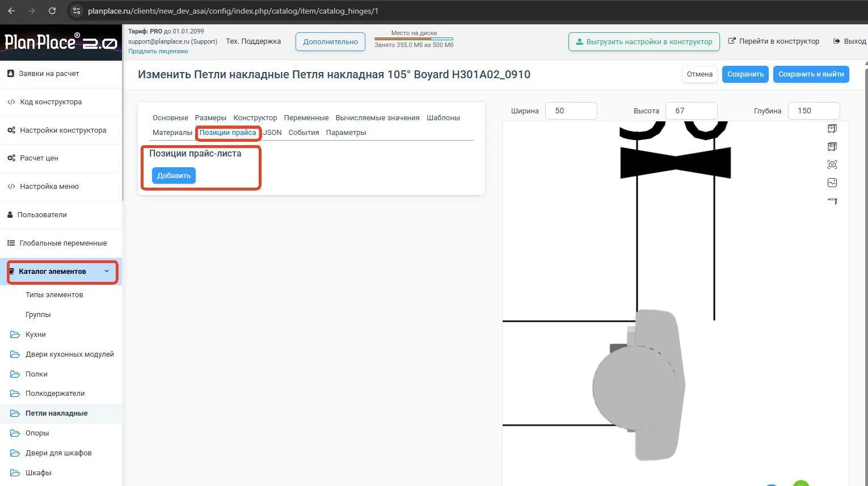Image resolution: width=868 pixels, height=486 pixels.
Task: Click folder icon beside Опоры
Action: click(x=15, y=433)
